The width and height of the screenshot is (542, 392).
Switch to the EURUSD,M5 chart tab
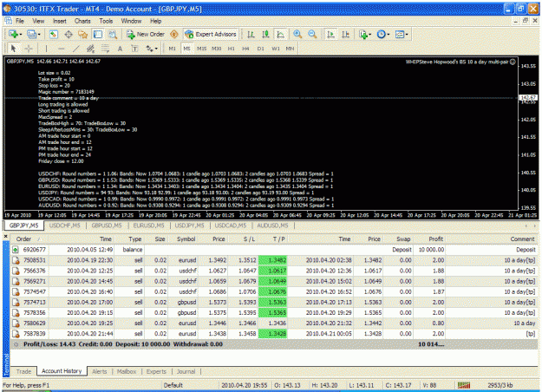(148, 225)
